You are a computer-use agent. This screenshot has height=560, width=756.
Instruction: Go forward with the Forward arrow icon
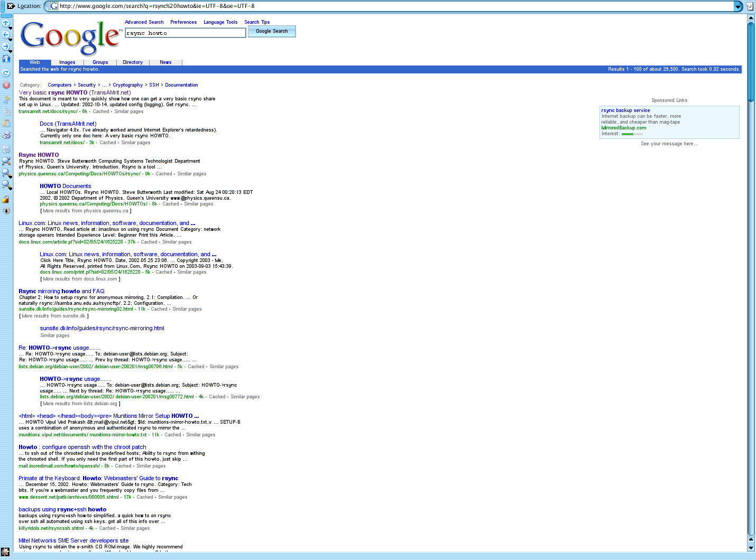tap(6, 47)
